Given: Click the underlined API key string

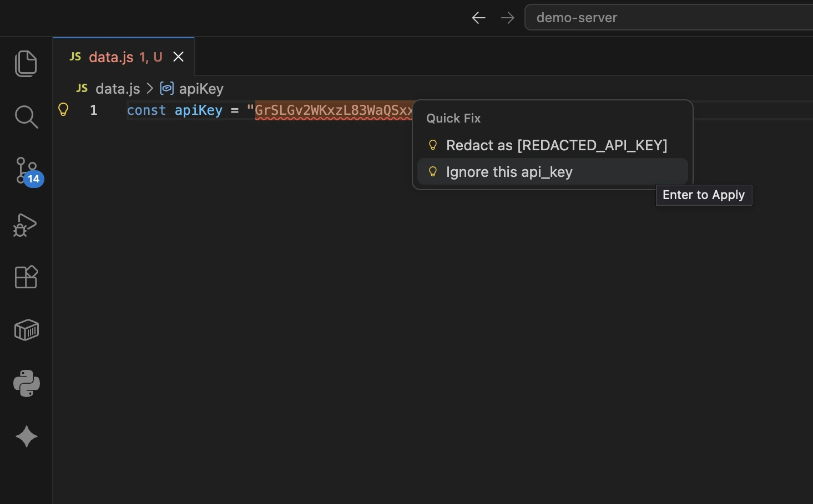Looking at the screenshot, I should (333, 110).
